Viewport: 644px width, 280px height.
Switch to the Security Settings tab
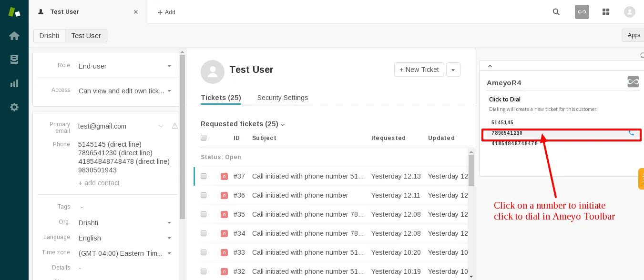(x=283, y=98)
